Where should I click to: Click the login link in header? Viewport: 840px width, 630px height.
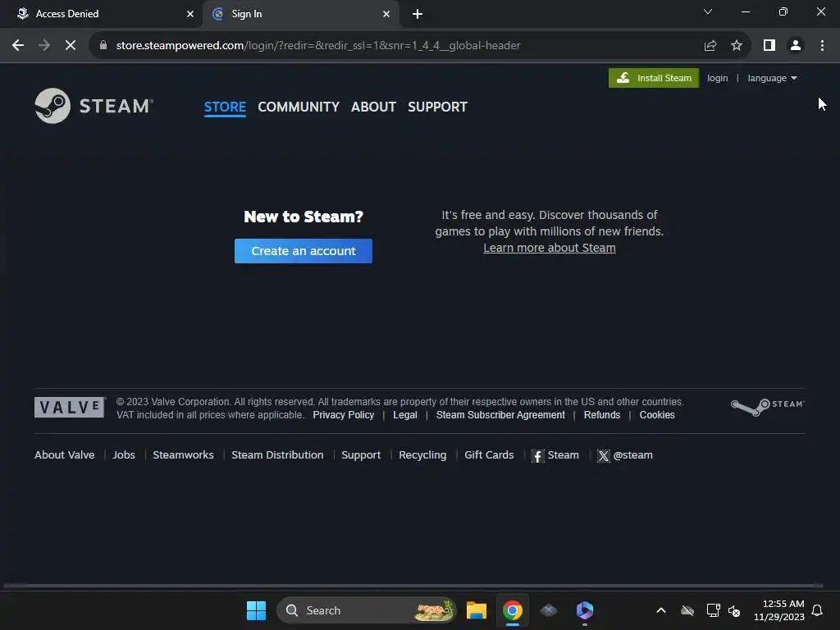(717, 78)
